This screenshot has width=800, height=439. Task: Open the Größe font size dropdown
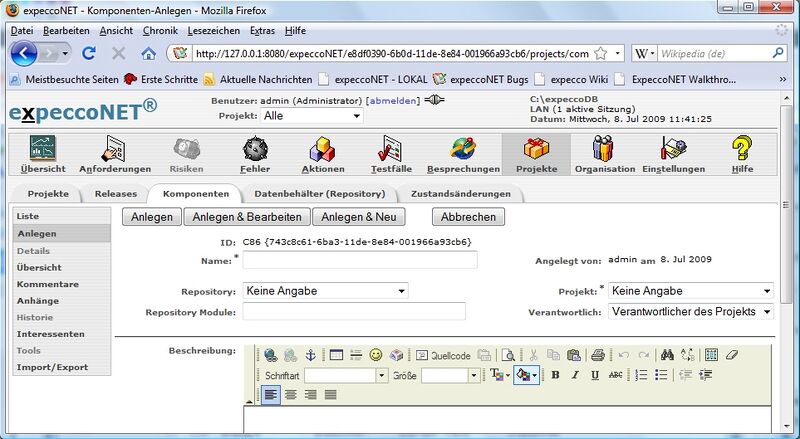[451, 376]
